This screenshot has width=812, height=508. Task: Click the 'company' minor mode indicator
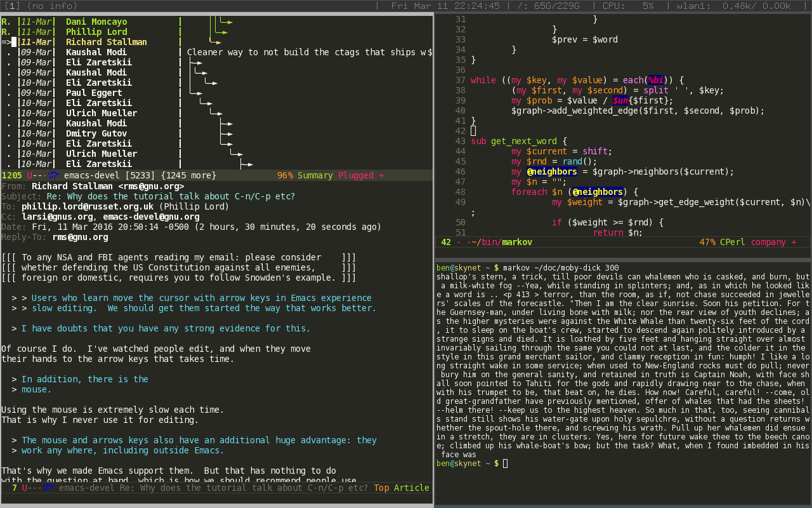(768, 242)
